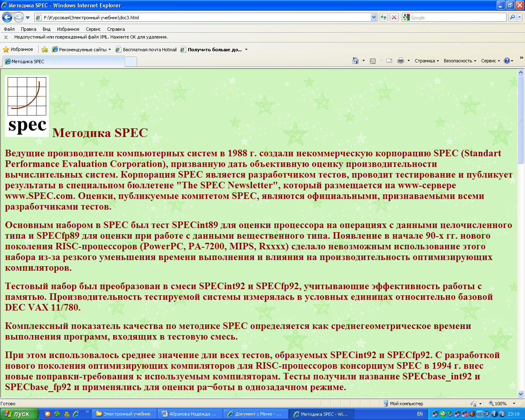525x420 pixels.
Task: Launch Internet Explorer from quick launch
Action: coord(76,414)
